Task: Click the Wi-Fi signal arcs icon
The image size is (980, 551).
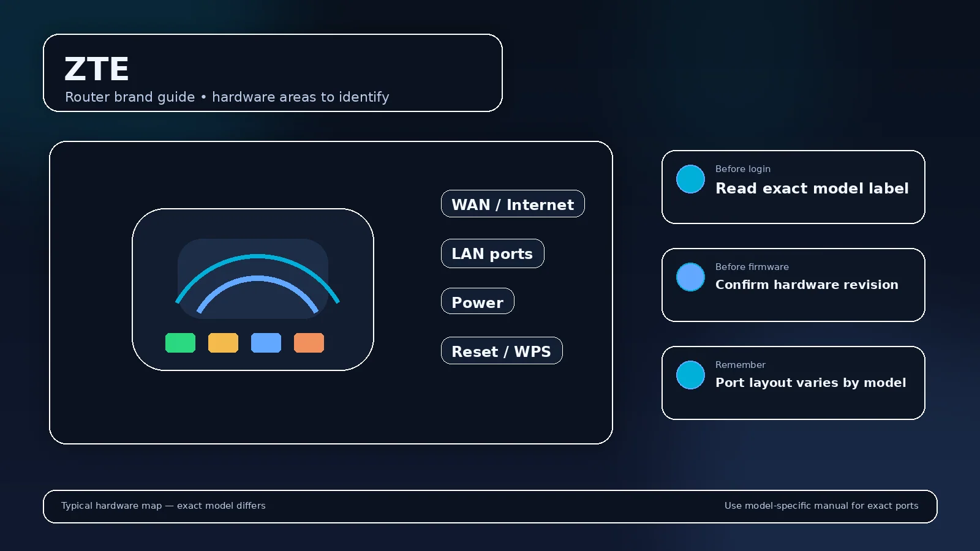Action: (x=257, y=283)
